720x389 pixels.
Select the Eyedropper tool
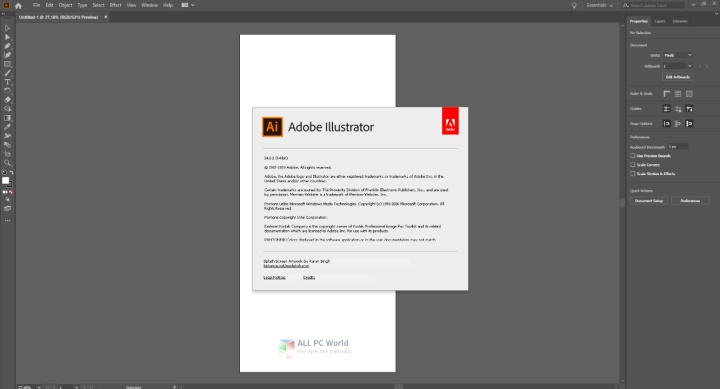click(x=7, y=127)
